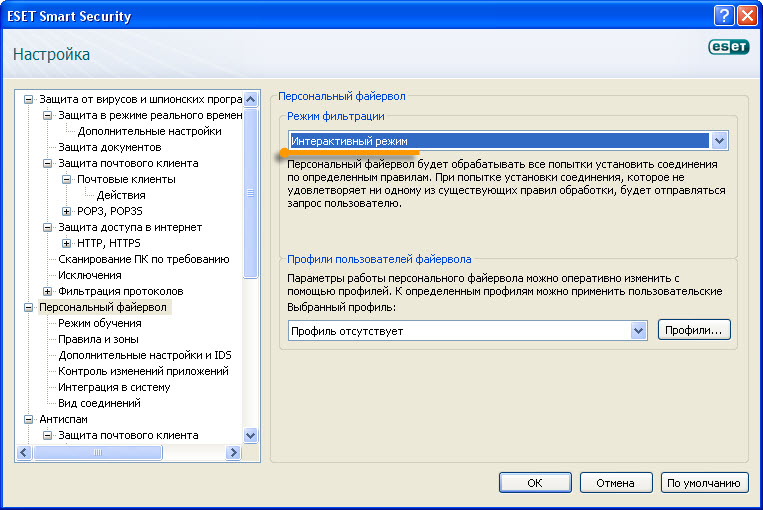
Task: Click the help question mark button
Action: click(x=724, y=16)
